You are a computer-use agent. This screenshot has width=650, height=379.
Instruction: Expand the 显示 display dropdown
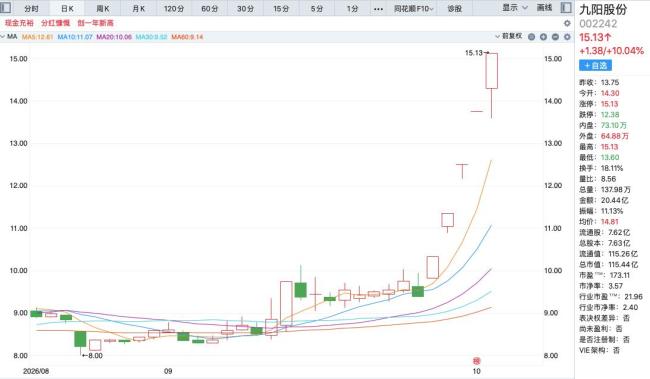515,7
